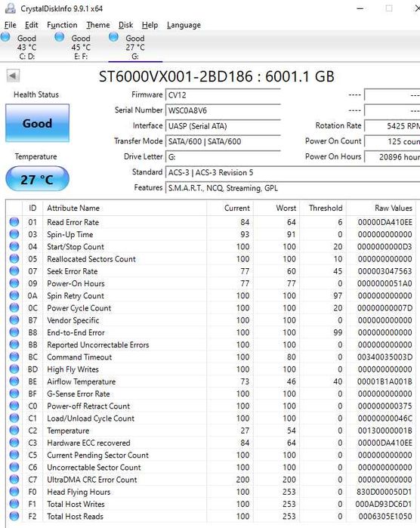This screenshot has width=420, height=528.
Task: Click the Good health status button
Action: pos(37,123)
